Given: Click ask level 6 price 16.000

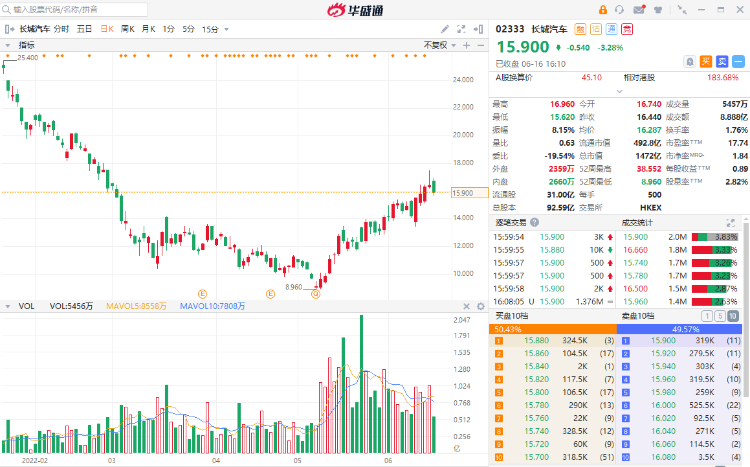Looking at the screenshot, I should tap(663, 405).
